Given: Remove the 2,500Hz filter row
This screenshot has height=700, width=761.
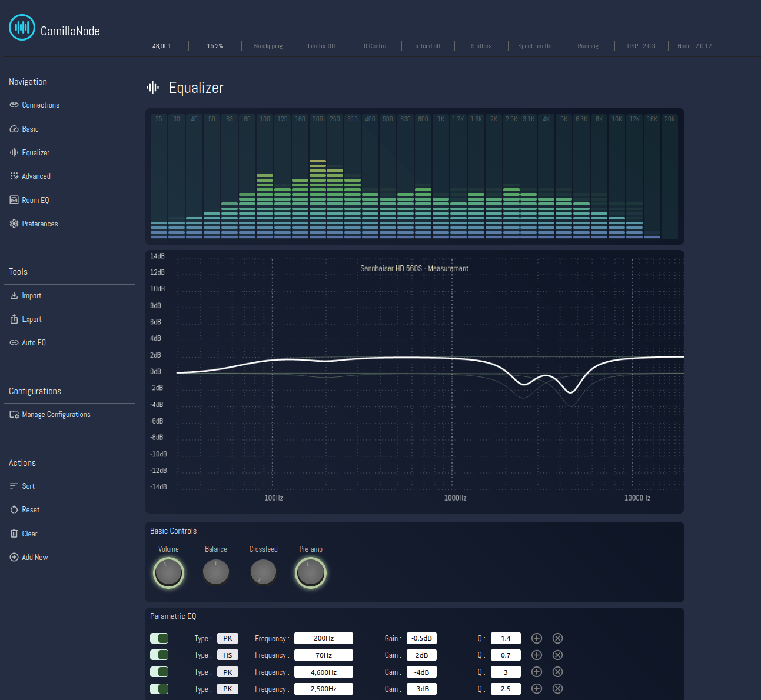Looking at the screenshot, I should [558, 689].
